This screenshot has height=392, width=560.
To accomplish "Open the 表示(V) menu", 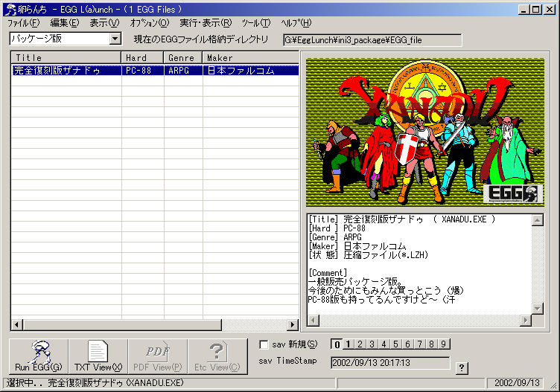I will pyautogui.click(x=104, y=23).
